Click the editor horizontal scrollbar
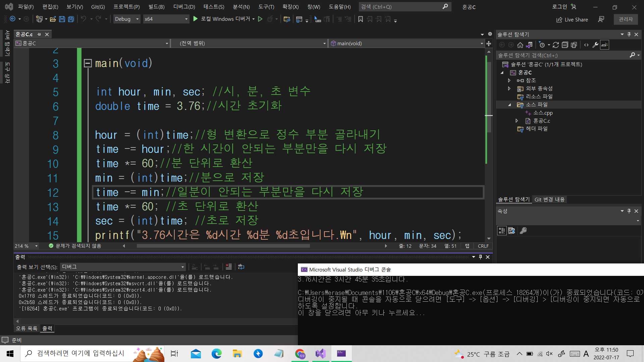This screenshot has width=644, height=362. tap(223, 246)
